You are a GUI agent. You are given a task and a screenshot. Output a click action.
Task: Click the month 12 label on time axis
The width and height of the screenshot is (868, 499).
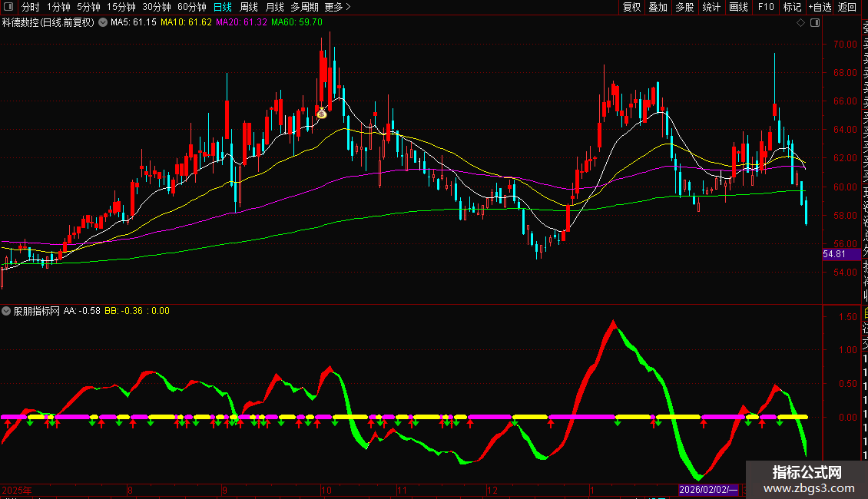pos(492,490)
